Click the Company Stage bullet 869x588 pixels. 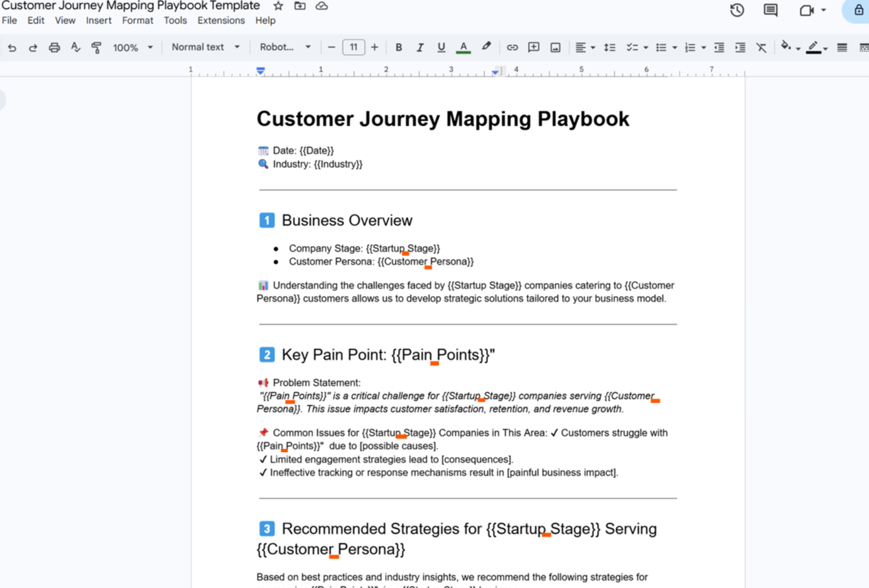pos(365,248)
